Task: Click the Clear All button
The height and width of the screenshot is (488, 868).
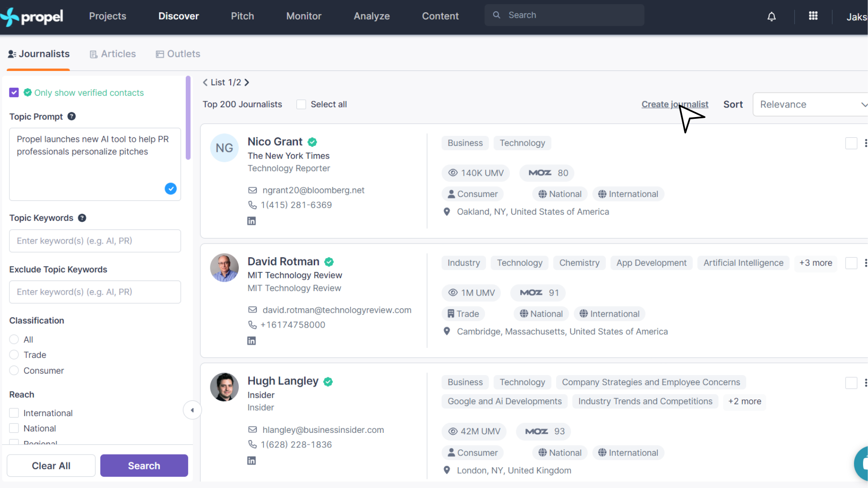Action: pyautogui.click(x=51, y=466)
